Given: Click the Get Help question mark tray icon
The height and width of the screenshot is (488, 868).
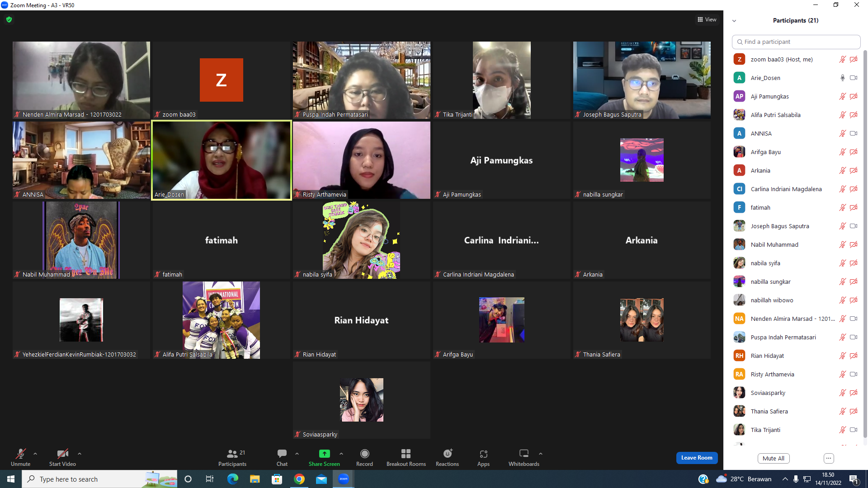Looking at the screenshot, I should point(703,479).
